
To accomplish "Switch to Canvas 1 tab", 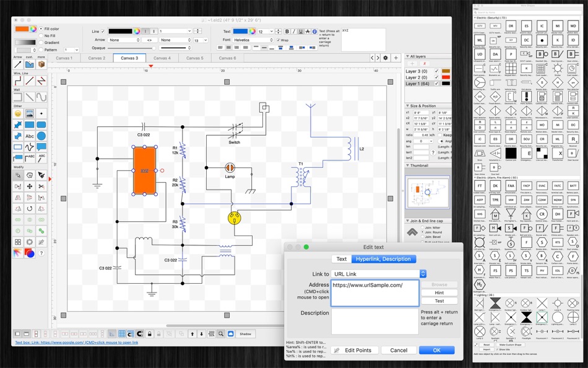I will click(x=64, y=58).
